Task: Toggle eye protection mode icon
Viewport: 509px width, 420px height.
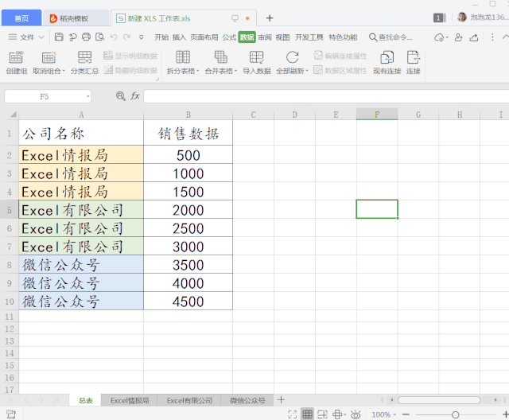Action: (x=356, y=414)
